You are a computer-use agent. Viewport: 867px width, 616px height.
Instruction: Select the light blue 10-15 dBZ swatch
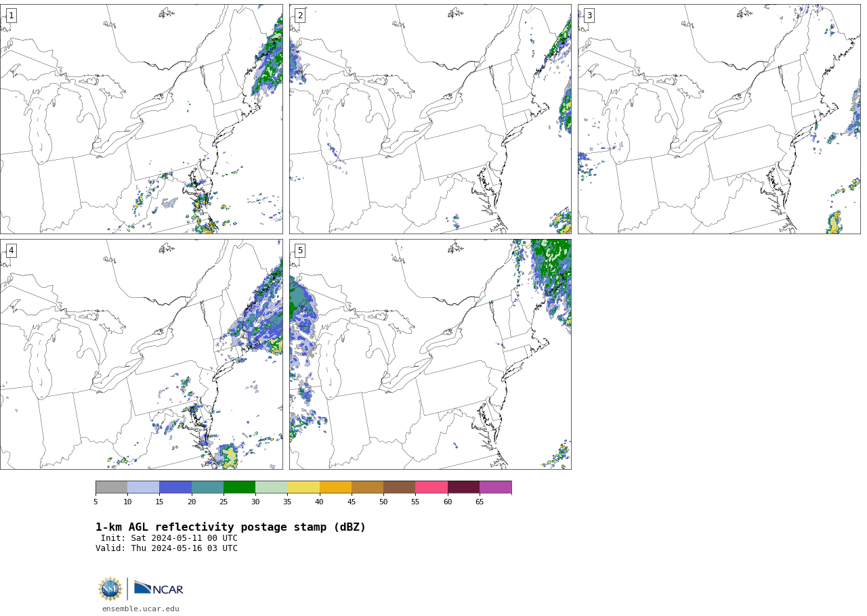pos(144,487)
